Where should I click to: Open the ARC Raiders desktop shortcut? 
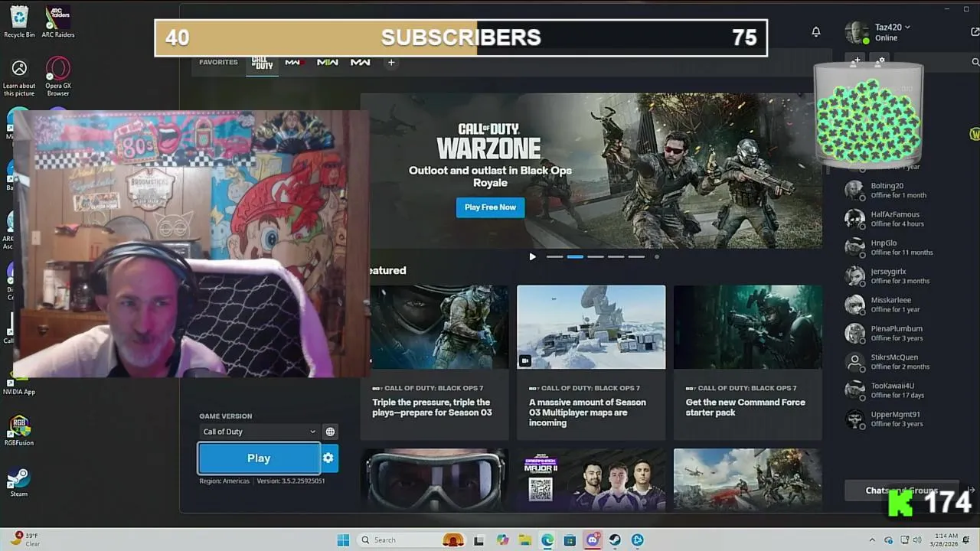[58, 21]
